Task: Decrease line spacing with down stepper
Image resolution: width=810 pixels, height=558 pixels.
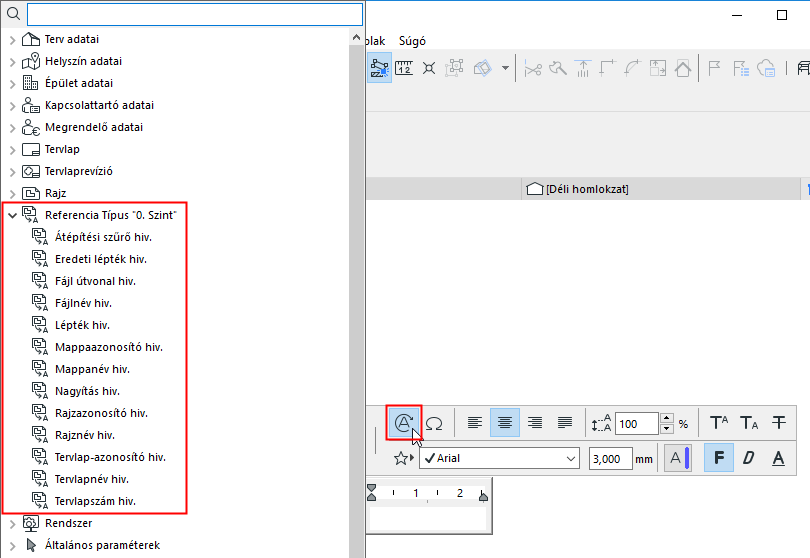Action: click(x=667, y=429)
